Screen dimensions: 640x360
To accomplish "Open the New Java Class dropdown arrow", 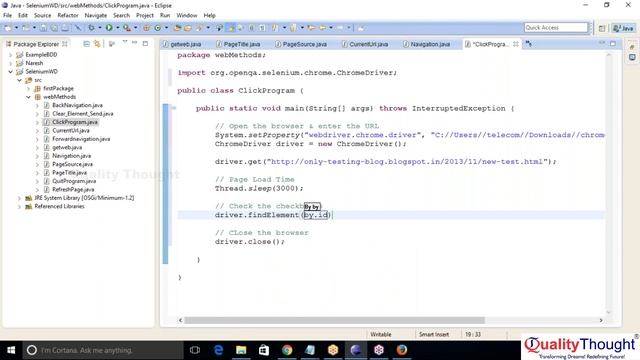I will [x=166, y=28].
